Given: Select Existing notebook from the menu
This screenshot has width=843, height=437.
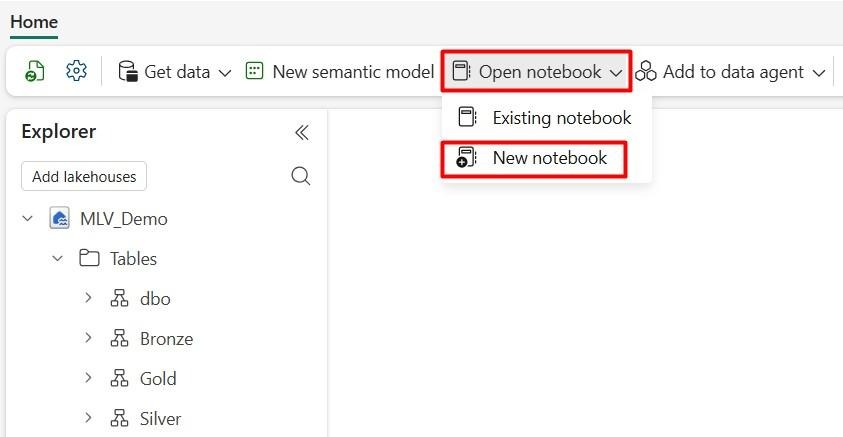Looking at the screenshot, I should tap(547, 118).
